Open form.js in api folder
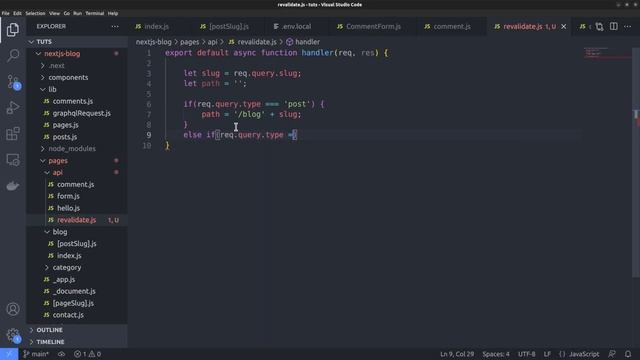The image size is (640, 360). click(x=77, y=196)
